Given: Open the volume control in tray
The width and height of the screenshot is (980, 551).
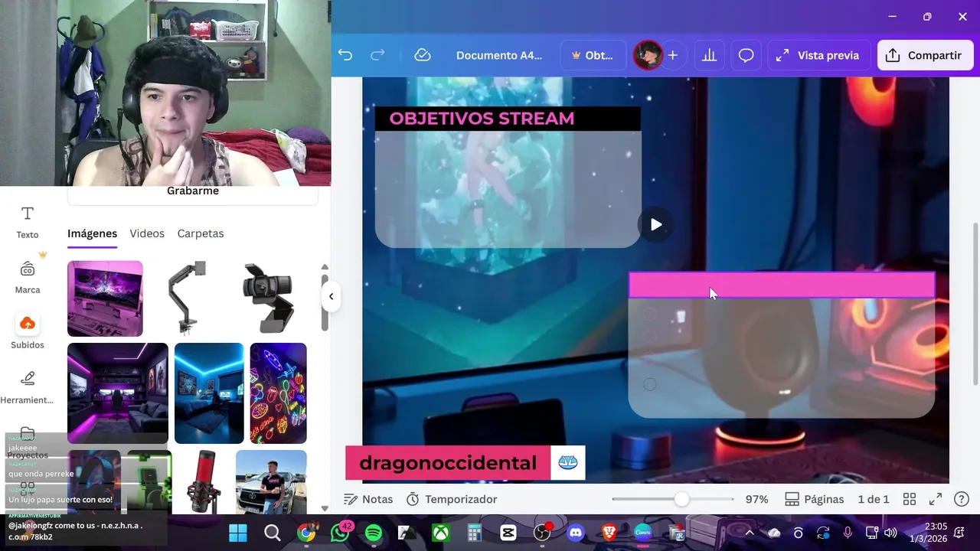Looking at the screenshot, I should coord(890,533).
